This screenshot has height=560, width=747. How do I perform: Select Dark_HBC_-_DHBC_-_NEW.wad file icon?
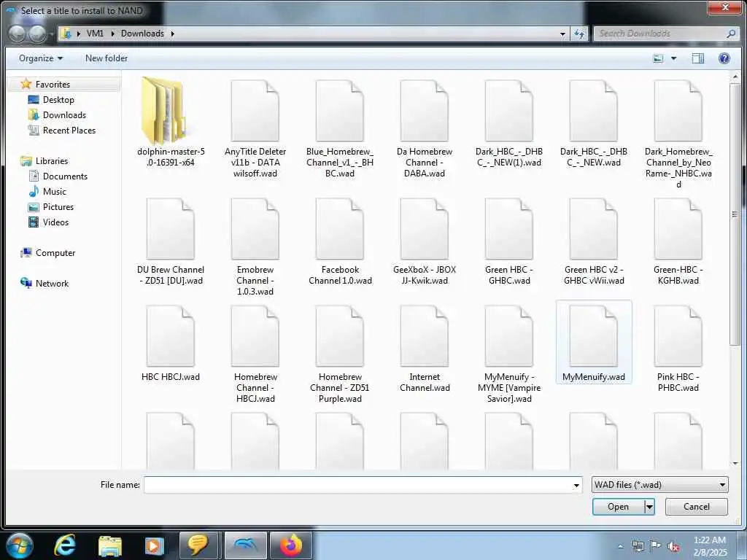click(594, 111)
